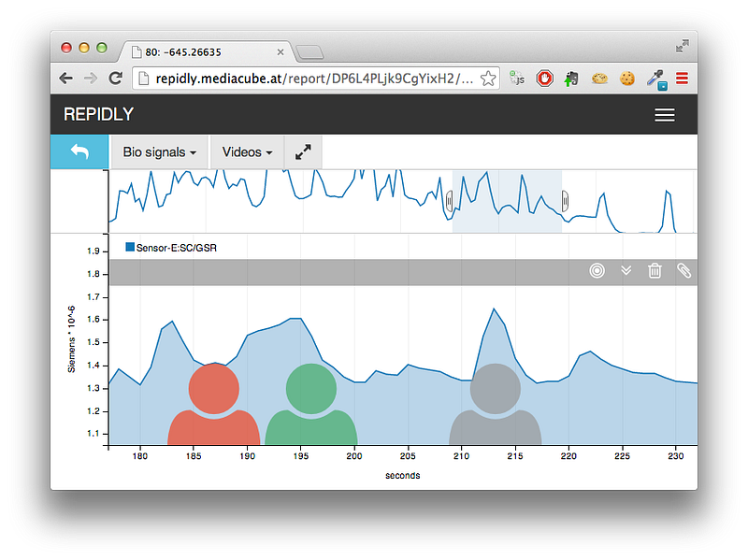Open the Bio signals dropdown
The height and width of the screenshot is (560, 748).
point(159,152)
